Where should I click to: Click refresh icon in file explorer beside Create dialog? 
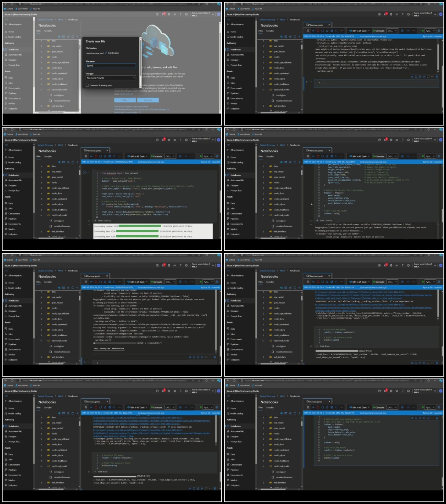73,37
